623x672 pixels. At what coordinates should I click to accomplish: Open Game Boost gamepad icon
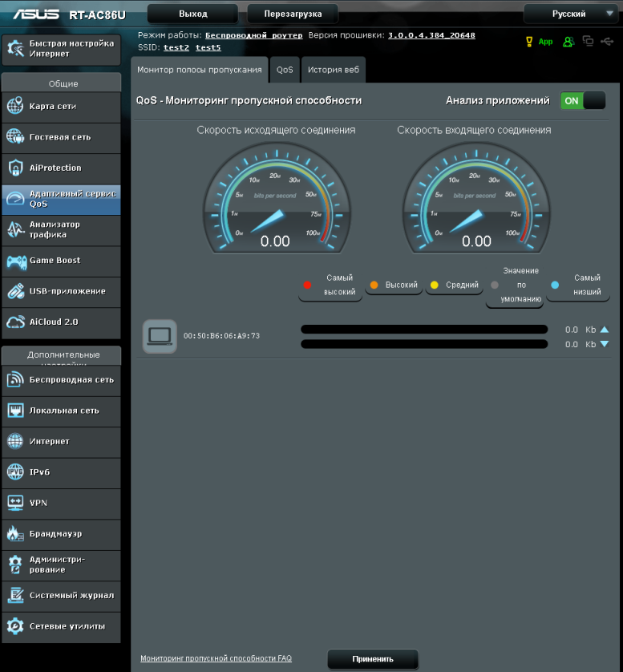pos(16,261)
